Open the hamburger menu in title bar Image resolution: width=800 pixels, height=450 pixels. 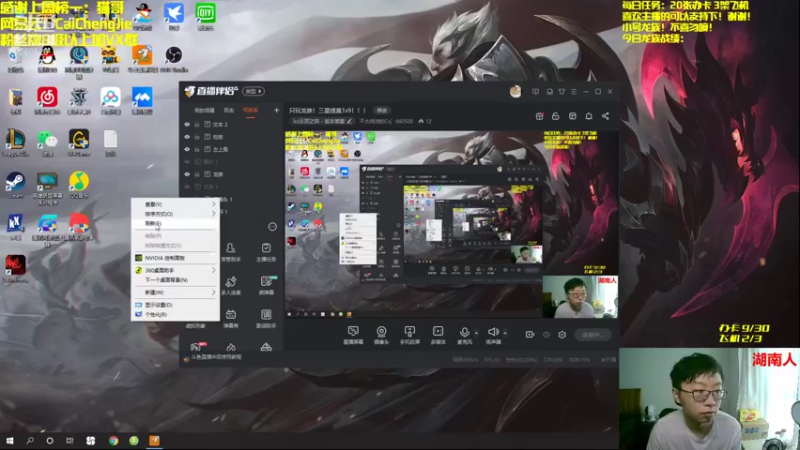574,92
